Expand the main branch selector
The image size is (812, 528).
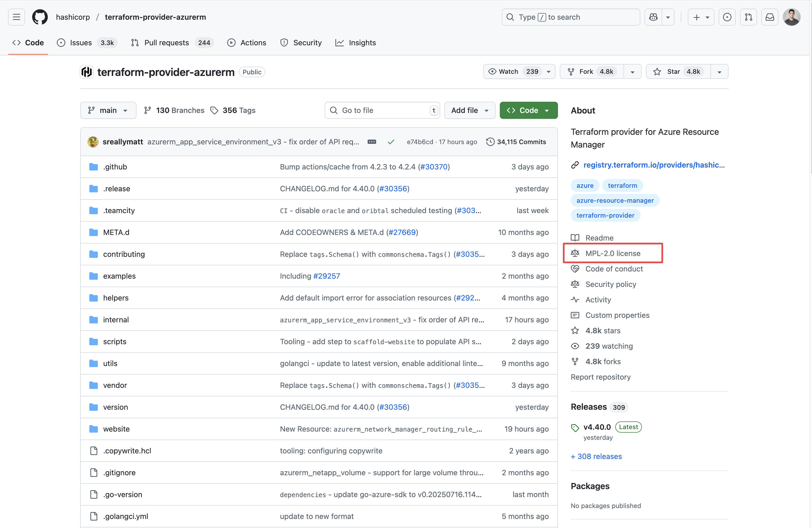tap(108, 110)
